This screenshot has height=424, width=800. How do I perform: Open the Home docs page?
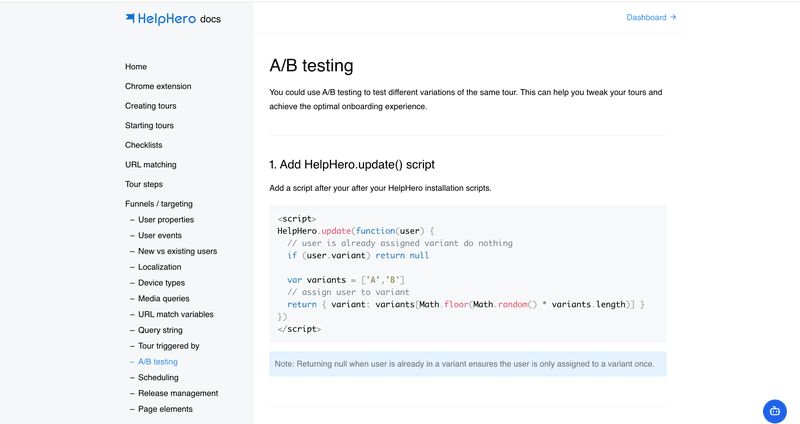[136, 67]
